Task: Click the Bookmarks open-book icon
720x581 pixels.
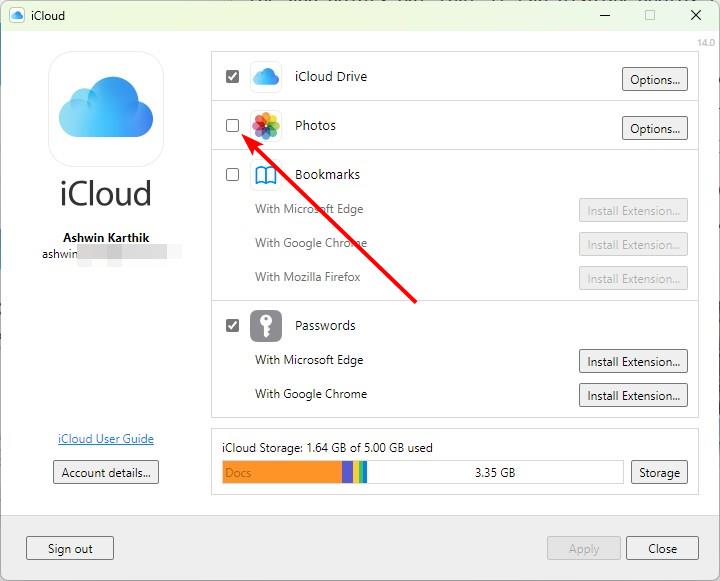Action: click(x=266, y=175)
